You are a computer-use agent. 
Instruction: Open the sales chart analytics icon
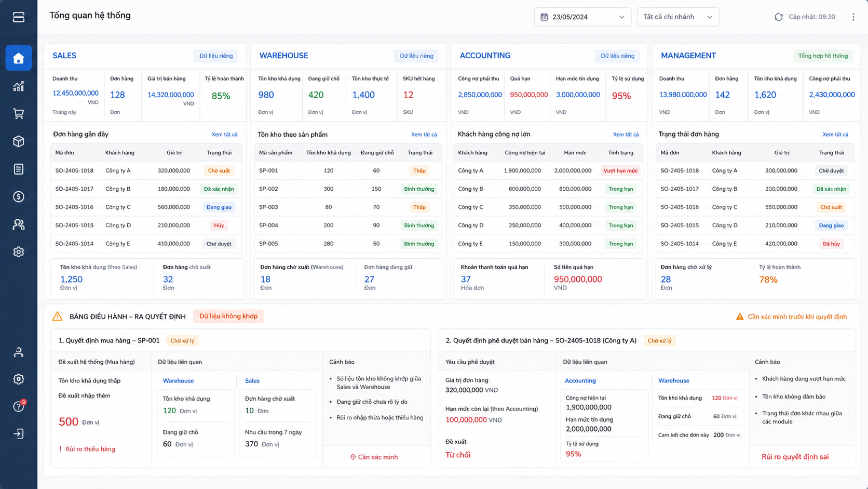click(19, 86)
